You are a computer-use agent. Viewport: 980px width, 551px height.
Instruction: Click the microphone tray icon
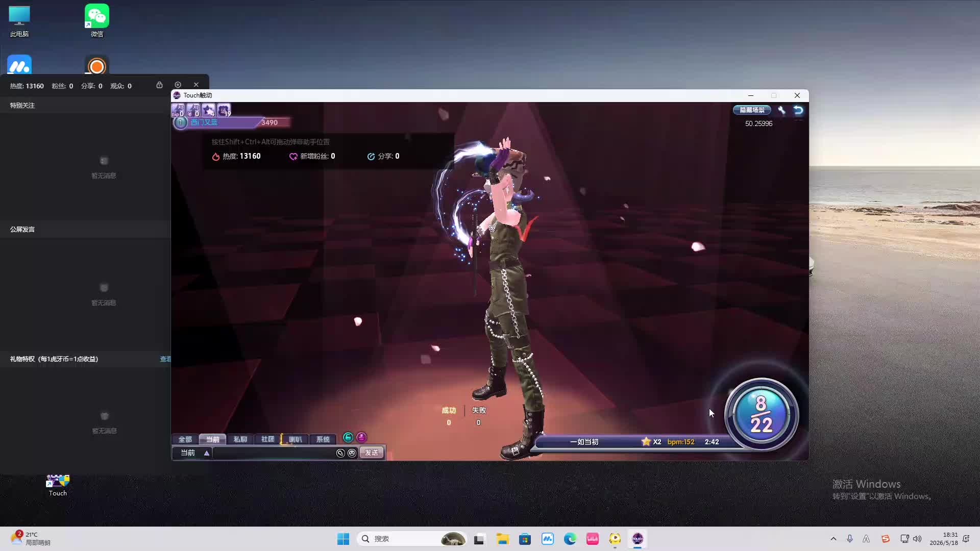(x=850, y=539)
